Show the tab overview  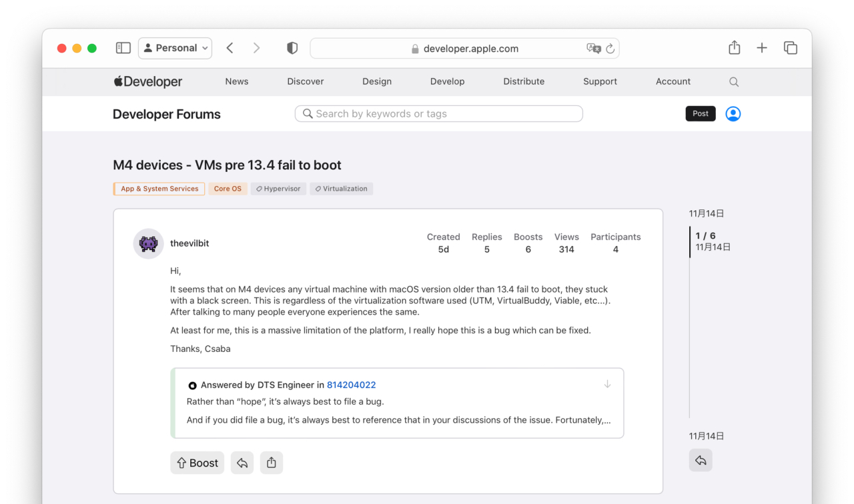point(791,48)
